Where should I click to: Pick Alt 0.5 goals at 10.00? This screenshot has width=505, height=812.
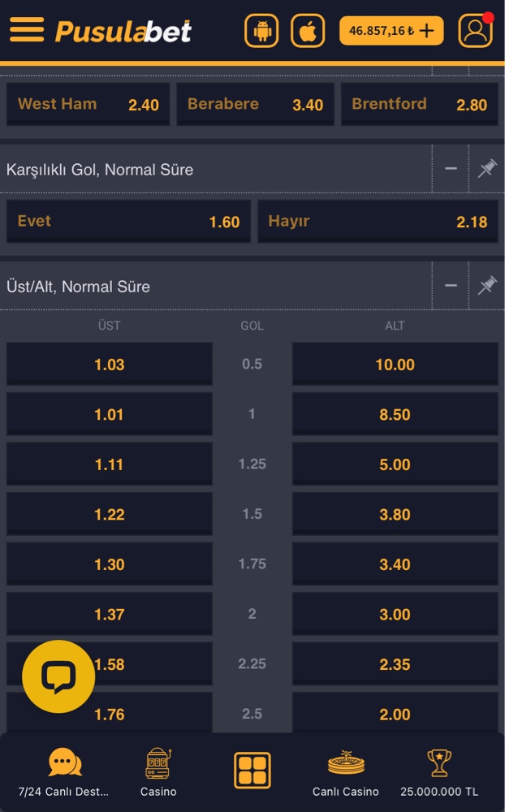(x=395, y=365)
